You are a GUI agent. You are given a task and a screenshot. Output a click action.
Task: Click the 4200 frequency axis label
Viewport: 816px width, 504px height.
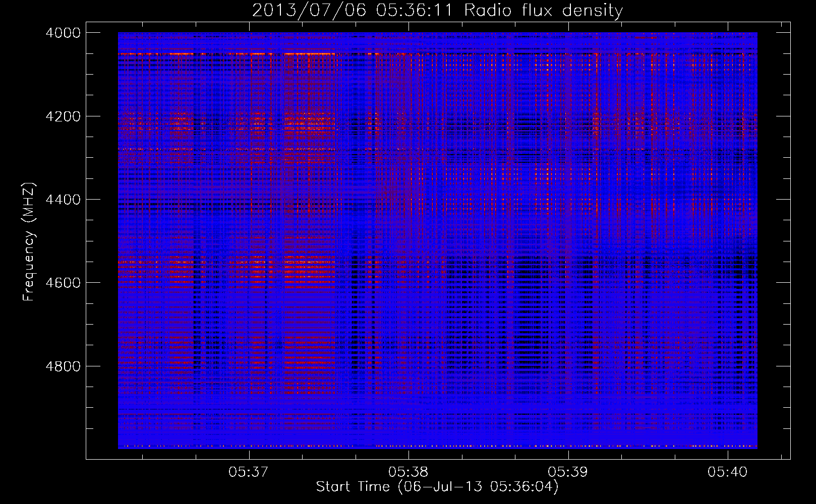[x=63, y=116]
